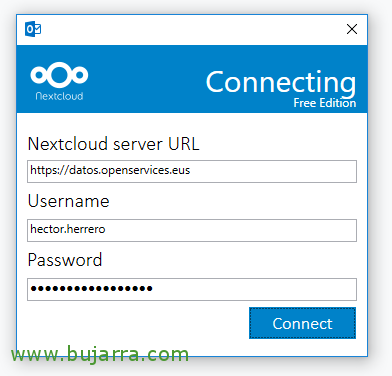Click on the https://datos.openservices.eus text
This screenshot has width=392, height=376.
point(110,170)
